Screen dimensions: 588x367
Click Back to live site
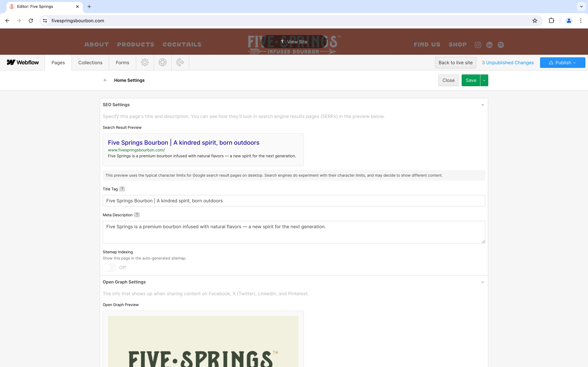pyautogui.click(x=455, y=62)
